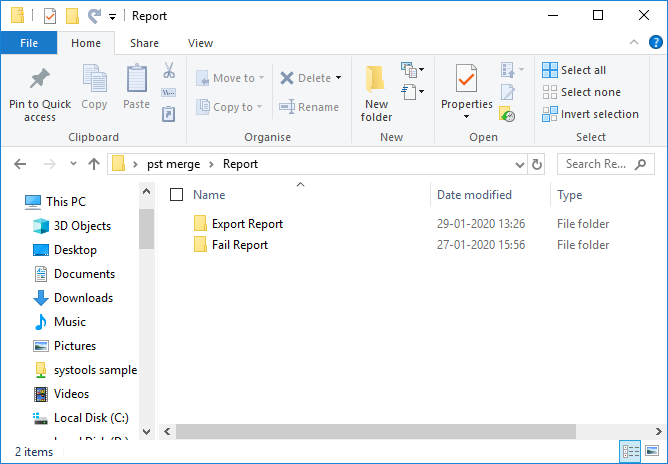The width and height of the screenshot is (668, 464).
Task: Open the Export Report folder icon
Action: pos(200,223)
